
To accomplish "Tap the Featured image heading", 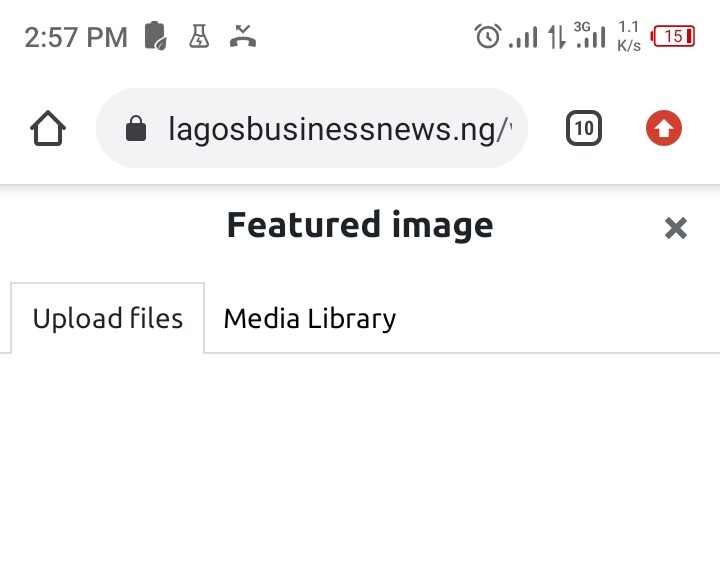I will 360,225.
